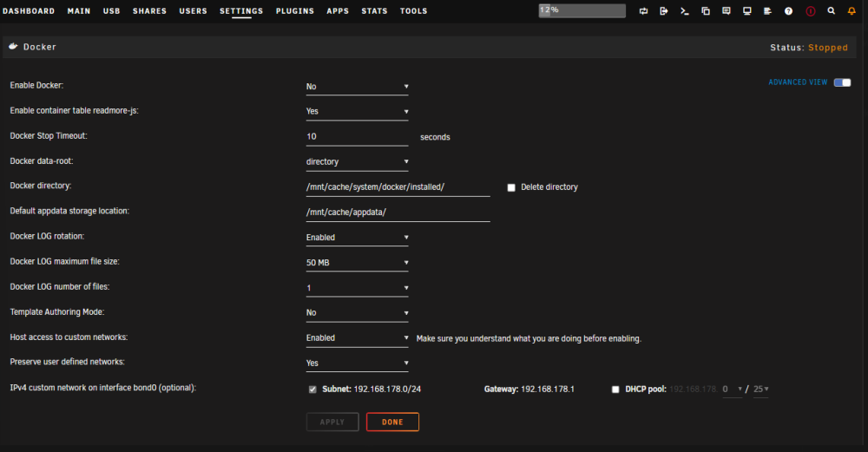The height and width of the screenshot is (452, 868).
Task: Click the Default appdata storage location field
Action: [398, 213]
